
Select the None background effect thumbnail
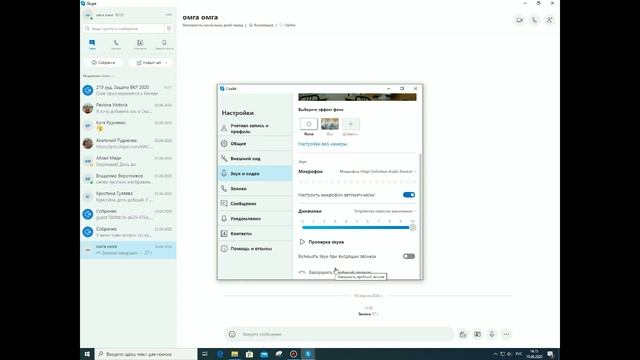[309, 124]
